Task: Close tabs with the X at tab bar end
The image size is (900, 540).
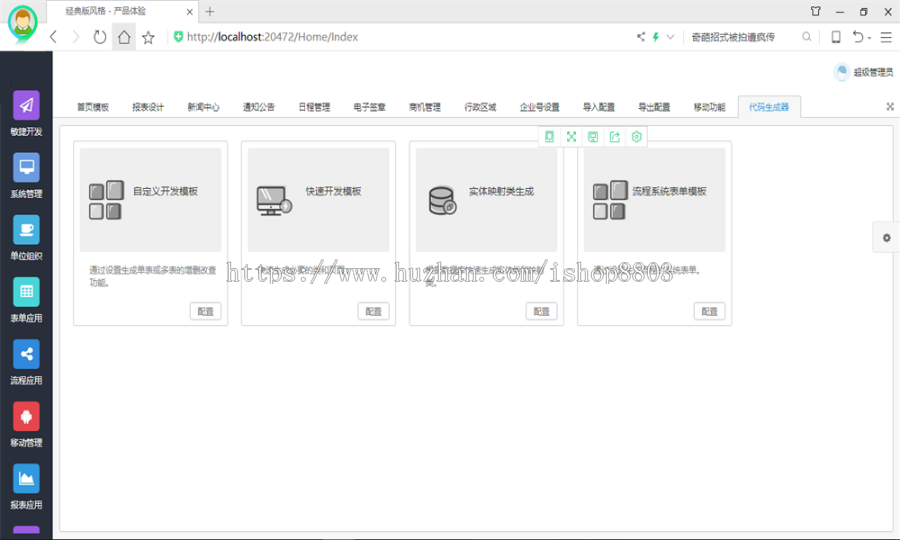Action: pos(890,107)
